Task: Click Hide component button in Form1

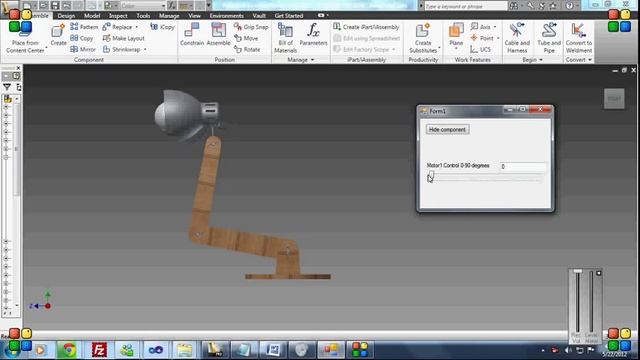Action: pyautogui.click(x=447, y=129)
